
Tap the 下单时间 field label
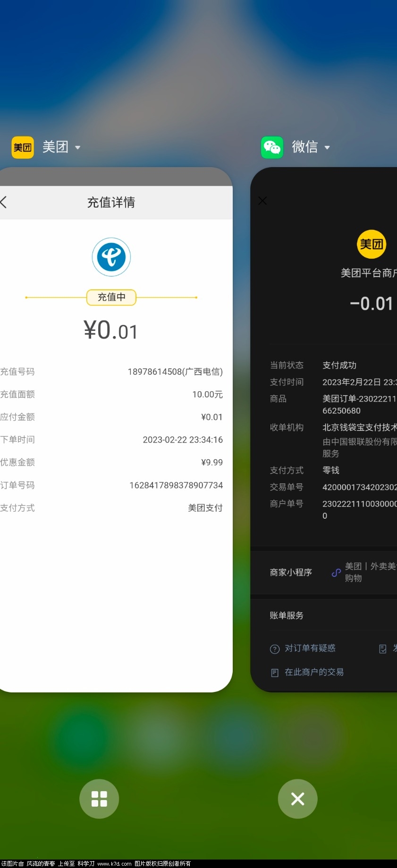17,440
